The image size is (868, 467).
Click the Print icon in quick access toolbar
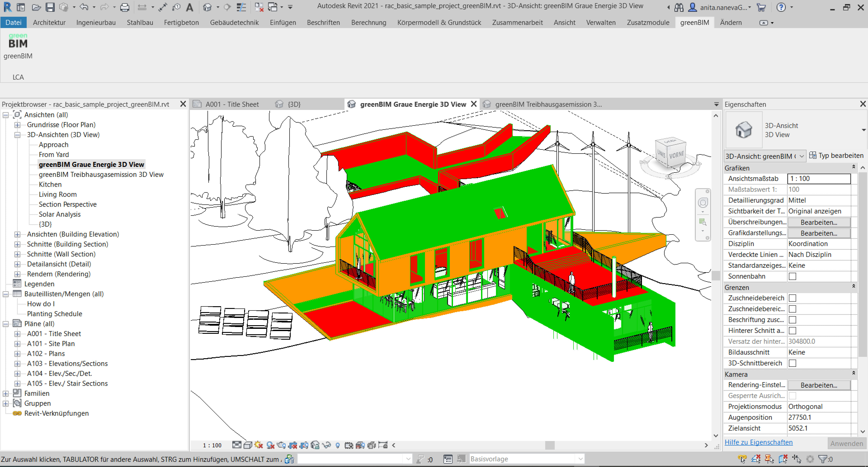[x=125, y=7]
